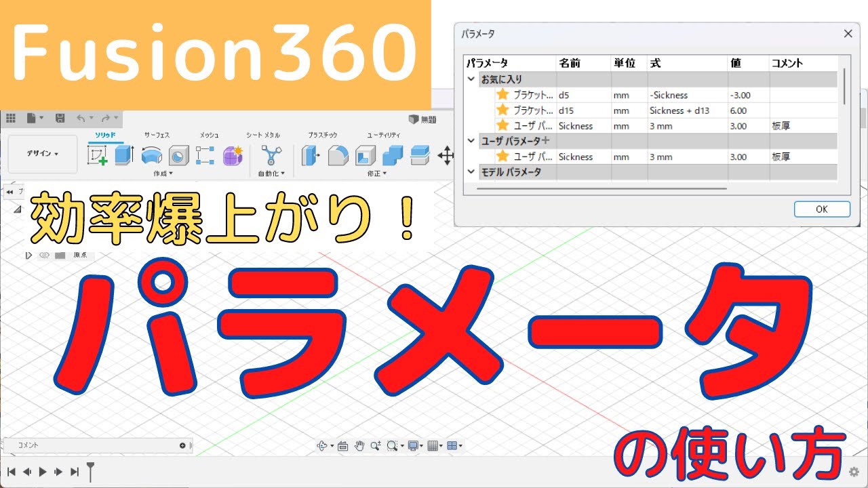
Task: Switch to the メッシュ tab
Action: pos(209,136)
